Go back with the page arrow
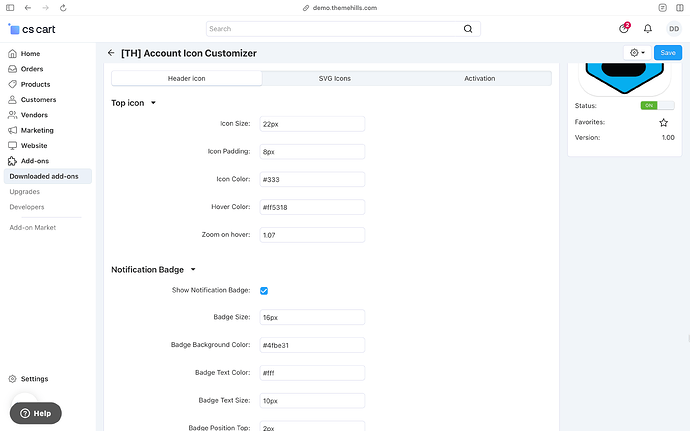The height and width of the screenshot is (431, 690). pos(111,53)
